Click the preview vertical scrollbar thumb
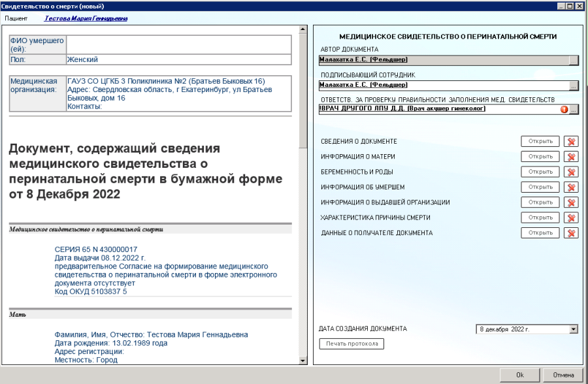 click(x=303, y=91)
